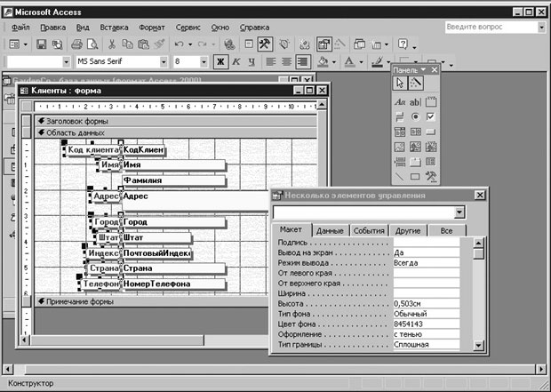Image resolution: width=551 pixels, height=392 pixels.
Task: Switch to the События tab
Action: 369,231
